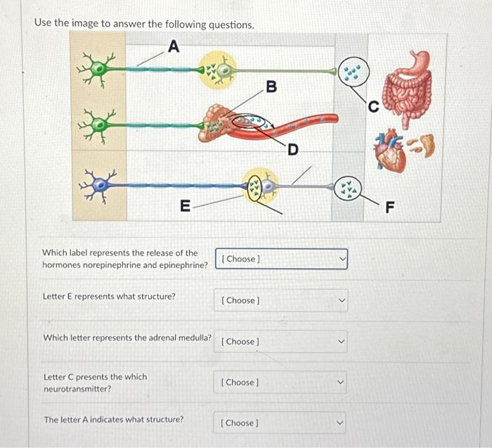Screen dimensions: 492x448
Task: Open dropdown for Letter C neurotransmitter question
Action: click(x=280, y=382)
